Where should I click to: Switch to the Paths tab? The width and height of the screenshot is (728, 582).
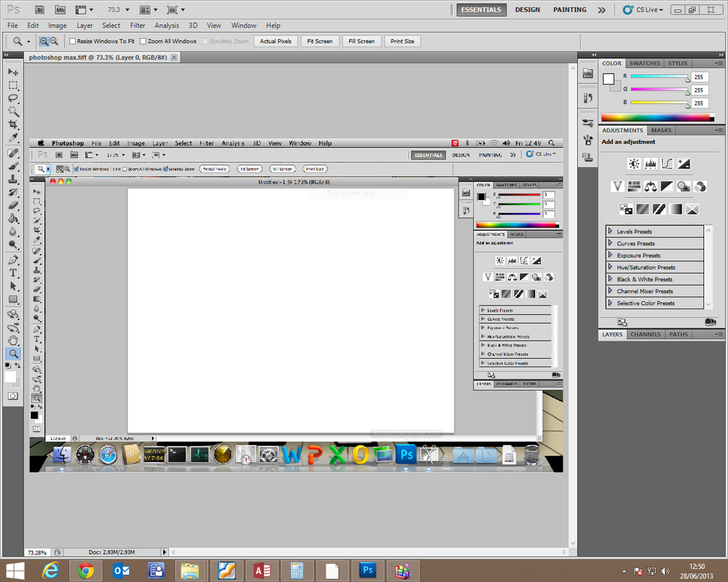pyautogui.click(x=678, y=334)
